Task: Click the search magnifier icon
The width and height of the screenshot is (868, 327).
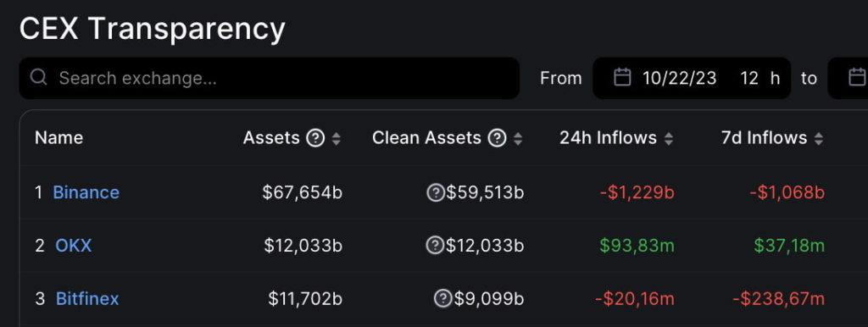Action: tap(38, 77)
